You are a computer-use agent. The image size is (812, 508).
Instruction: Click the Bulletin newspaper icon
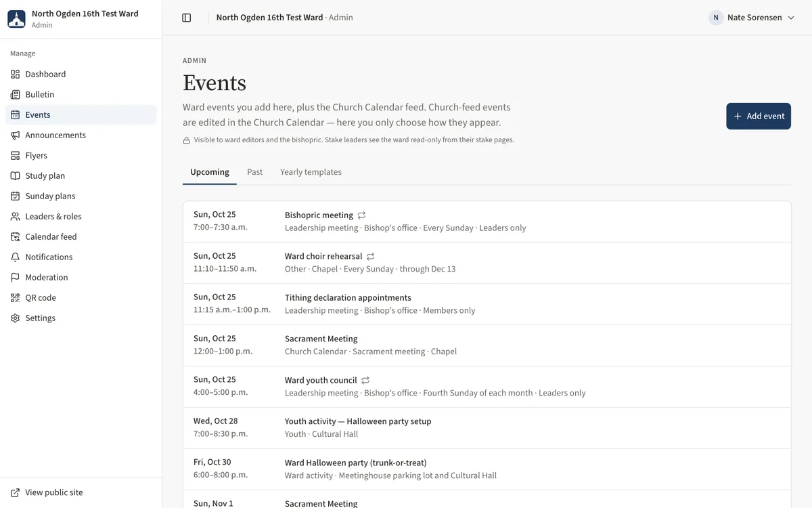coord(15,95)
